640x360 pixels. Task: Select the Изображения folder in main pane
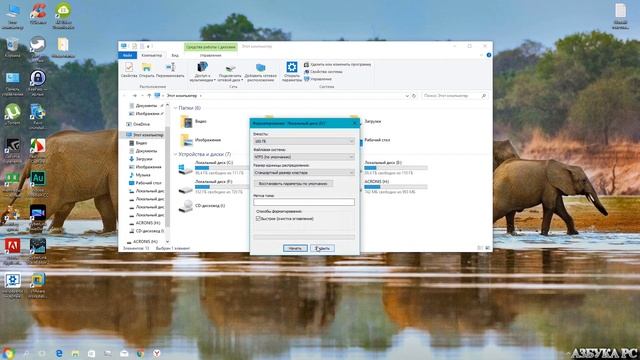click(201, 140)
